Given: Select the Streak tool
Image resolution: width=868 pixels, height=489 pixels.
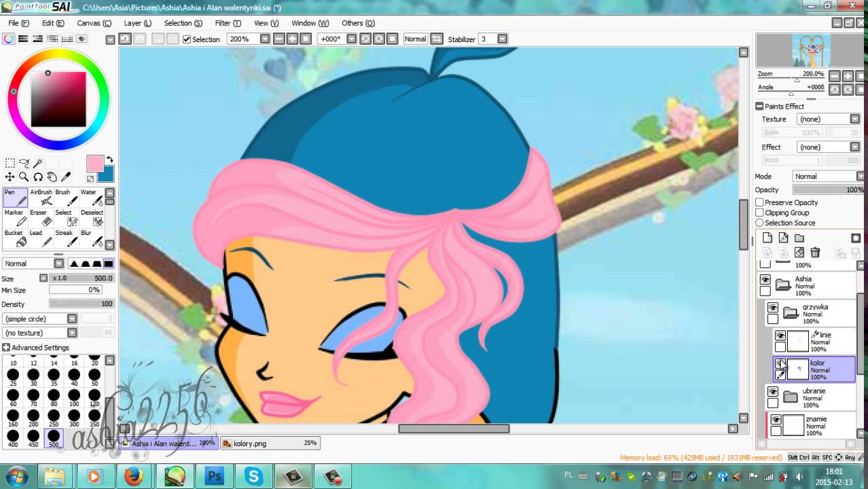Looking at the screenshot, I should click(66, 238).
